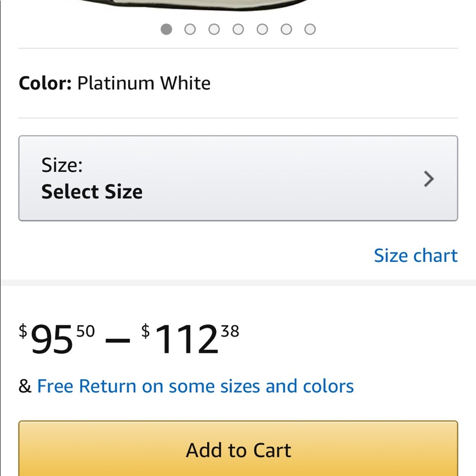Expand the size selector chevron arrow
Viewport: 476px width, 476px height.
click(429, 179)
